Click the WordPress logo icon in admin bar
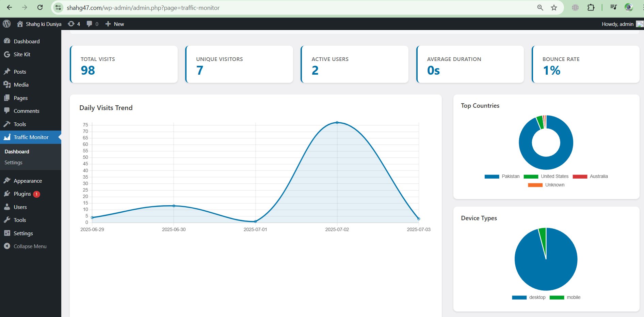Image resolution: width=644 pixels, height=317 pixels. point(7,24)
